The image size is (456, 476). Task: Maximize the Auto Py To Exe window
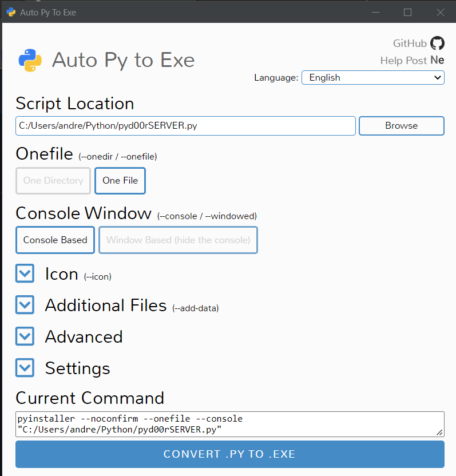408,13
